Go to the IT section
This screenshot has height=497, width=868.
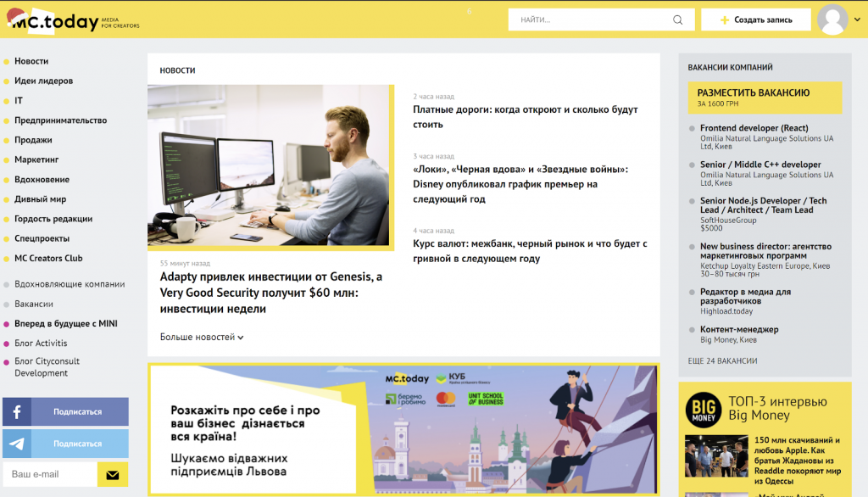pos(19,100)
